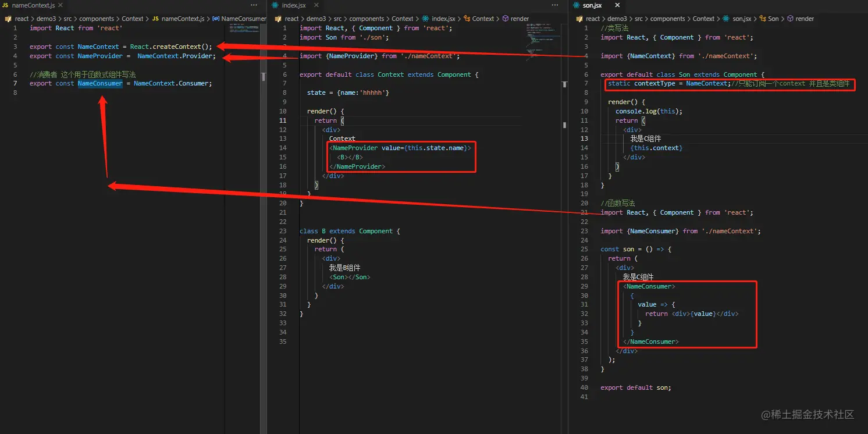
Task: Expand src breadcrumb in nameContext.js pane
Action: 69,19
